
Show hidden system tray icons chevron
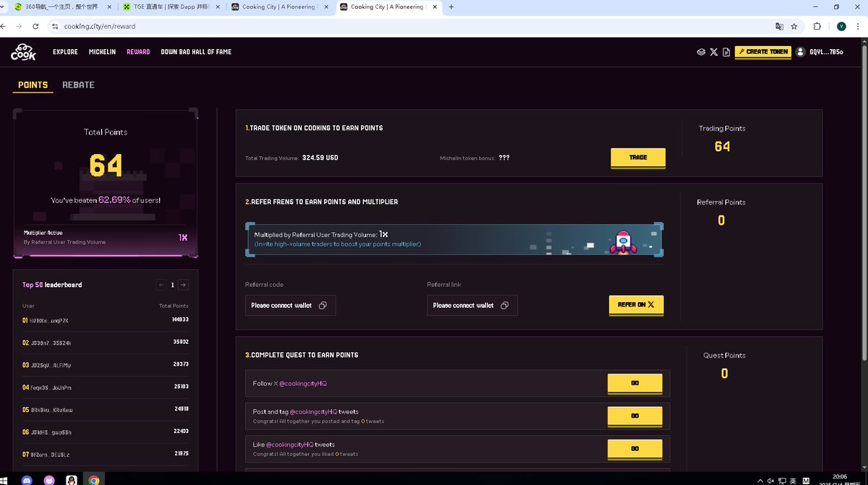point(759,480)
